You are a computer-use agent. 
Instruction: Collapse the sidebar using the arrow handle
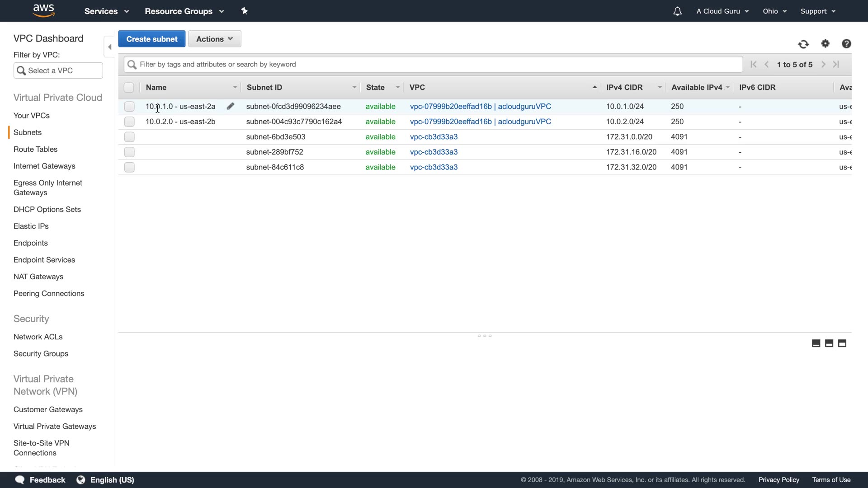109,47
